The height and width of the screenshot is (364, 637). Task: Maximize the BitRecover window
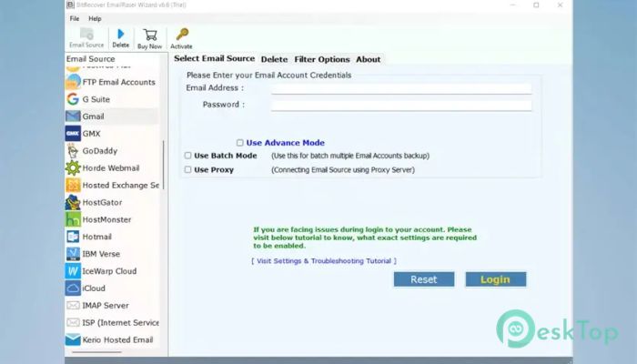[x=536, y=5]
